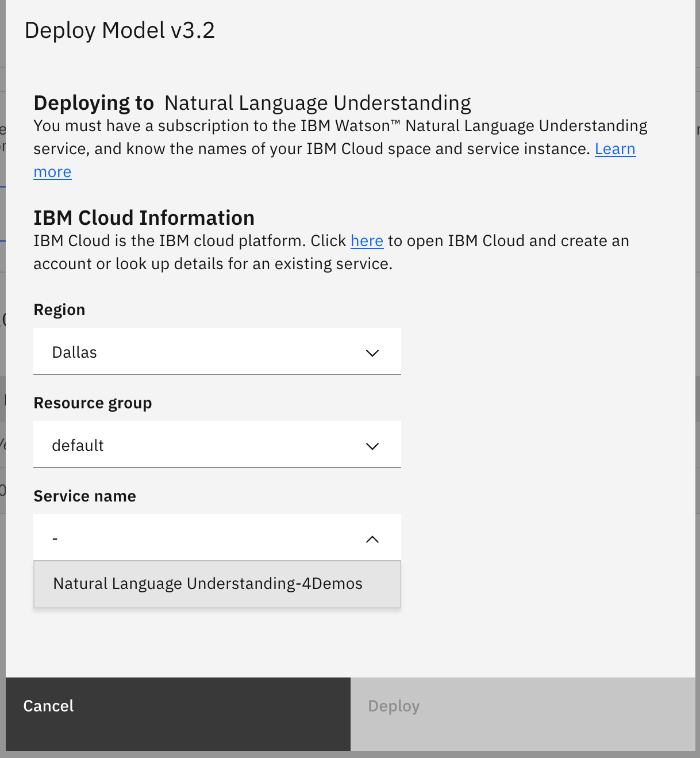Click the Region dropdown chevron icon
700x758 pixels.
372,353
